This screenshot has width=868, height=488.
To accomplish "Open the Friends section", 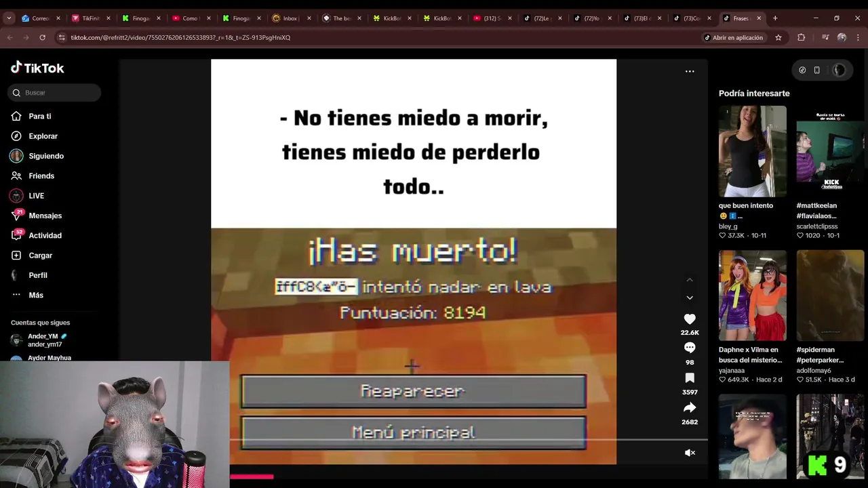I will (x=41, y=176).
